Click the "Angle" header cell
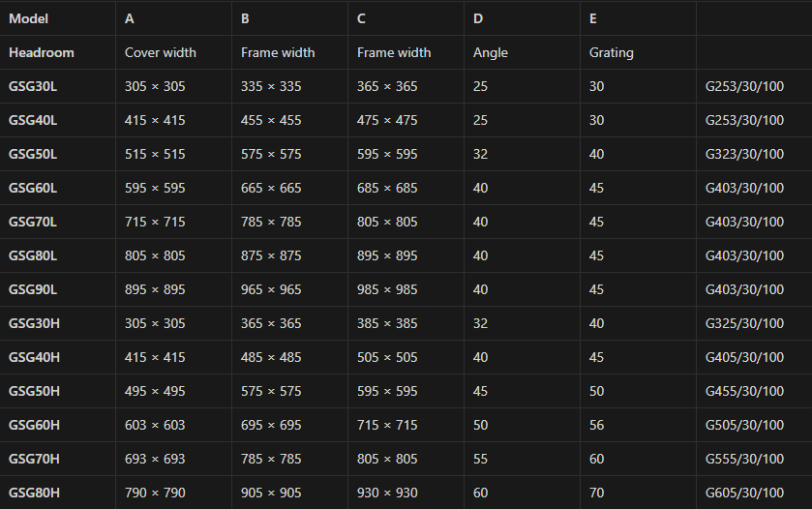 click(x=491, y=52)
